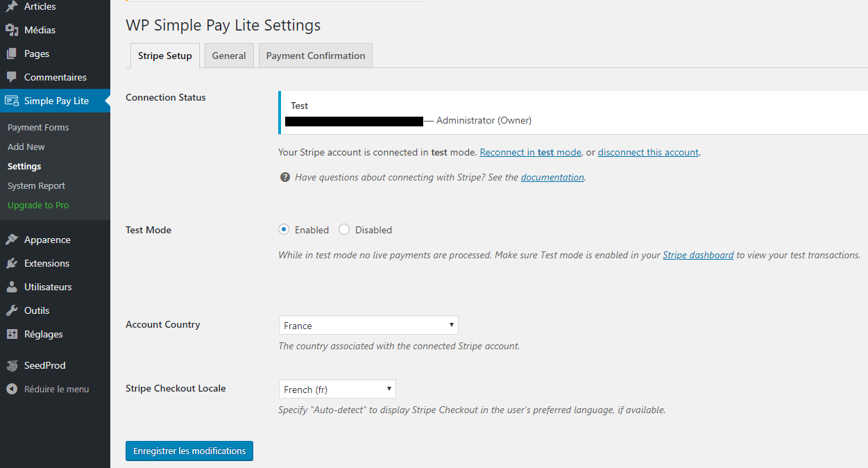Open the Pages menu
The image size is (868, 468).
55,53
